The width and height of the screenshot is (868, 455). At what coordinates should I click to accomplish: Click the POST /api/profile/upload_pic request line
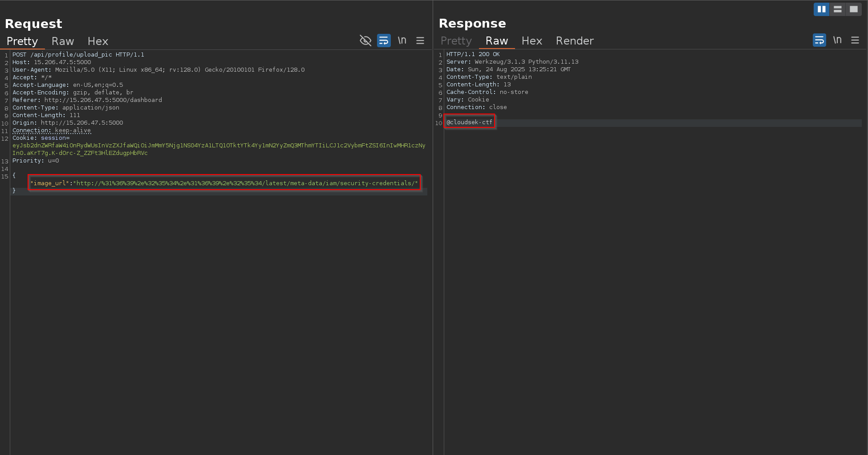point(78,55)
